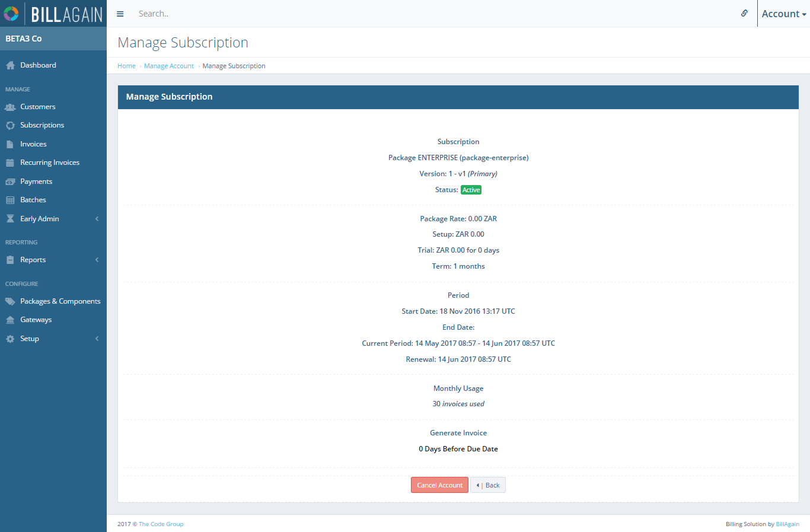Viewport: 810px width, 532px height.
Task: Click 'Renewal: 14 Jun 2017 08:57 UTC'
Action: coord(458,359)
